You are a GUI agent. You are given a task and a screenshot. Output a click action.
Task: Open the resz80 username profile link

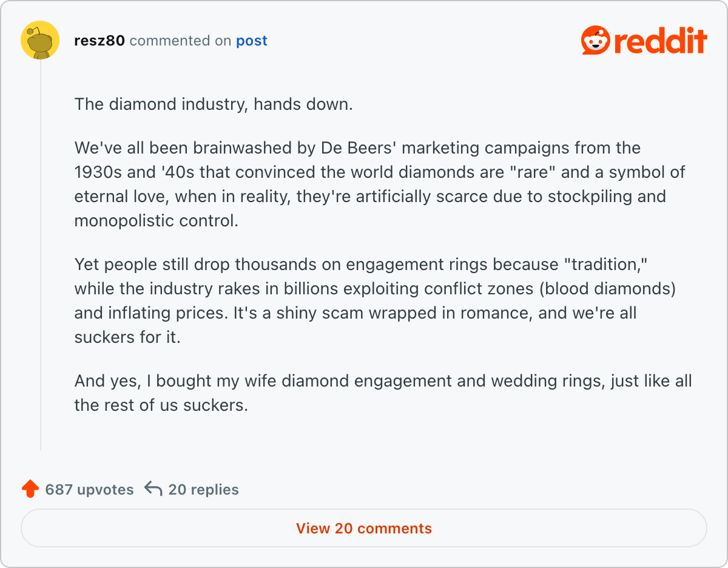click(99, 41)
